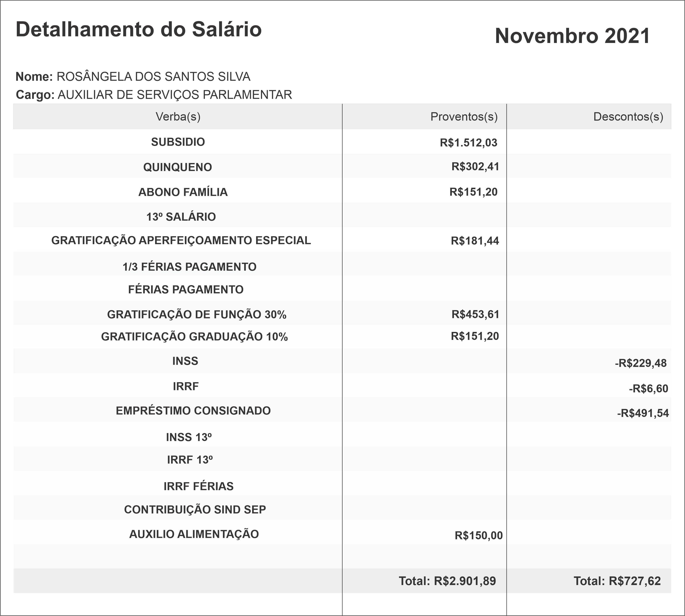Select the R$181,44 gratificação aperfeiçoamento amount
Viewport: 685px width, 616px height.
tap(475, 241)
